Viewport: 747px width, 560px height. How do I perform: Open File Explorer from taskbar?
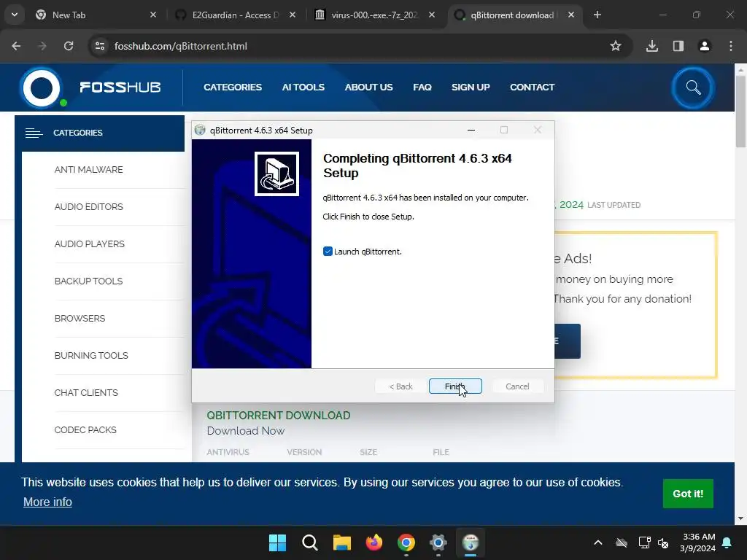pyautogui.click(x=342, y=542)
